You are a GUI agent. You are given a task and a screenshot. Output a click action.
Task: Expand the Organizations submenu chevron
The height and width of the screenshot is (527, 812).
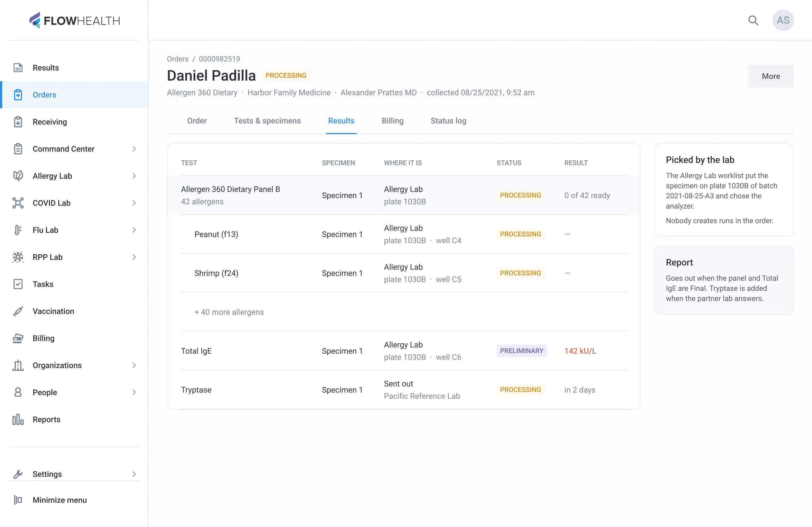click(134, 365)
